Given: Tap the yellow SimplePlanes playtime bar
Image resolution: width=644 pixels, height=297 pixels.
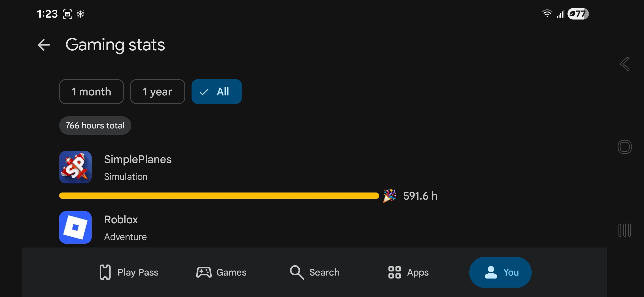Looking at the screenshot, I should tap(219, 196).
